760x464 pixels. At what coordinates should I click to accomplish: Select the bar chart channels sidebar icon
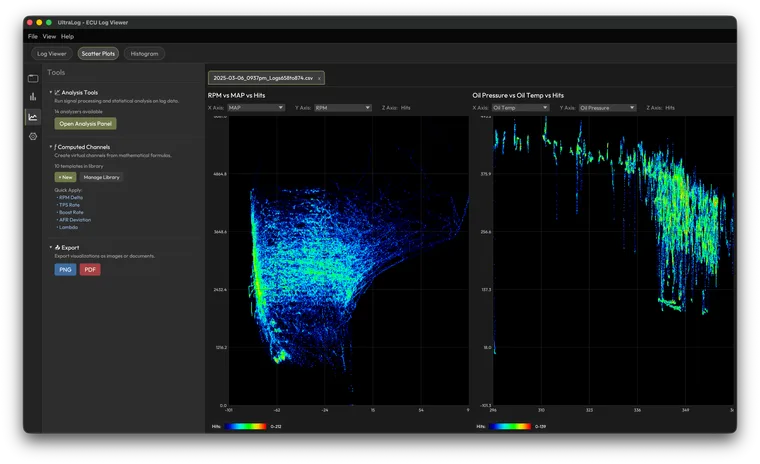pos(33,97)
